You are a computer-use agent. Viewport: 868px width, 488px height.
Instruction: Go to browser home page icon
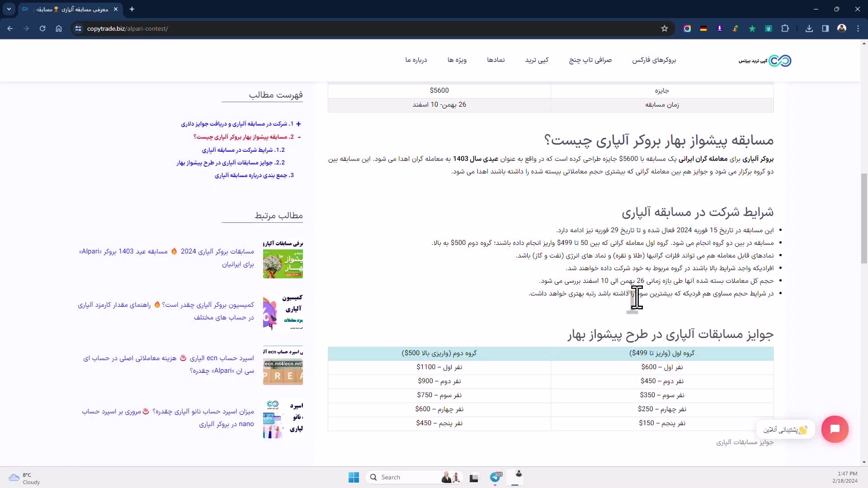tap(59, 28)
